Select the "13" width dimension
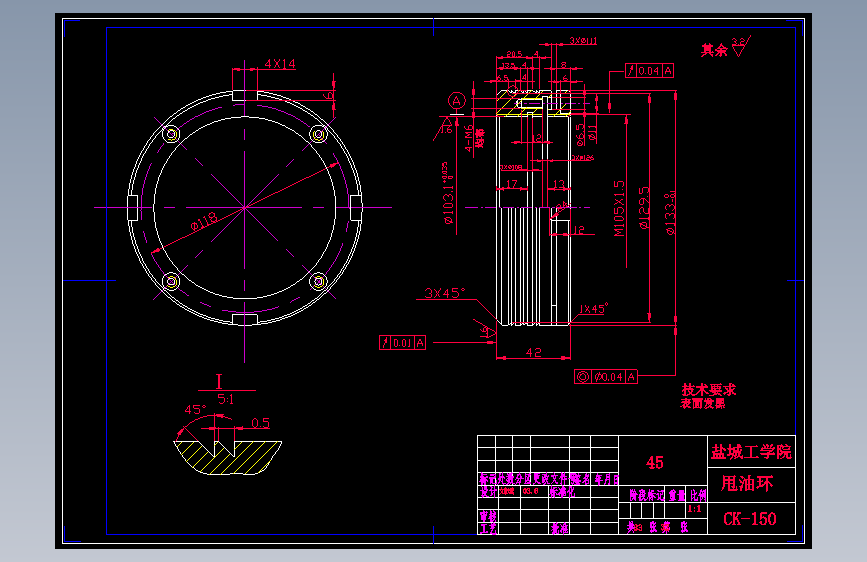This screenshot has height=562, width=867. click(x=559, y=184)
